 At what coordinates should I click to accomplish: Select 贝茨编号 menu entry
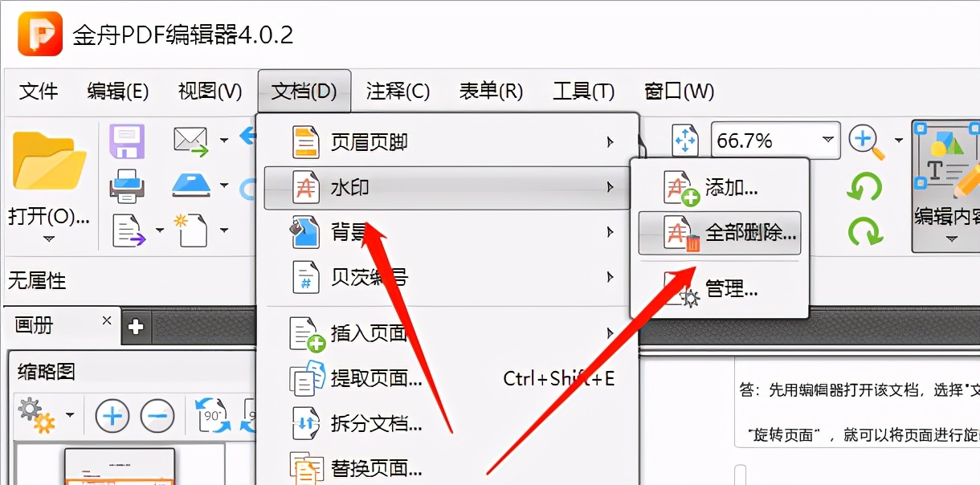pyautogui.click(x=447, y=278)
